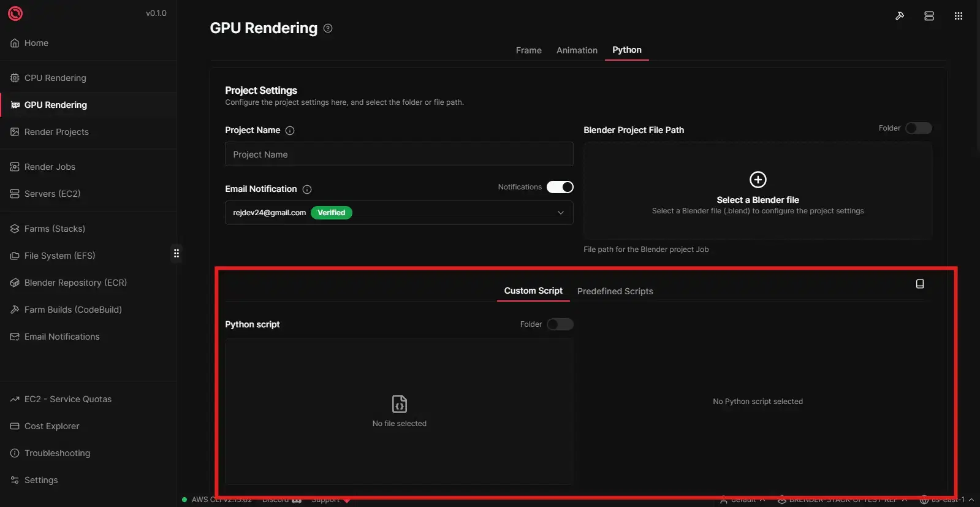Click the help icon beside GPU Rendering title
The image size is (980, 507).
point(328,28)
